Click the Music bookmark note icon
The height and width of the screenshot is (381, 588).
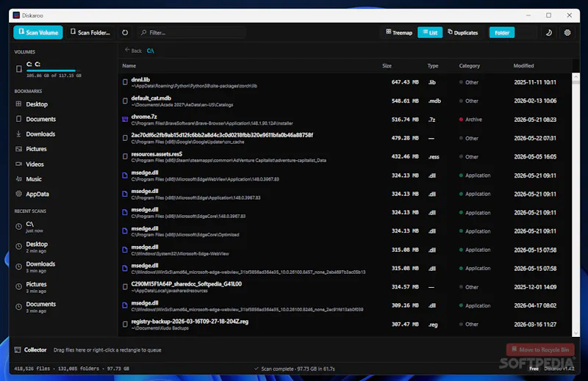pos(18,178)
